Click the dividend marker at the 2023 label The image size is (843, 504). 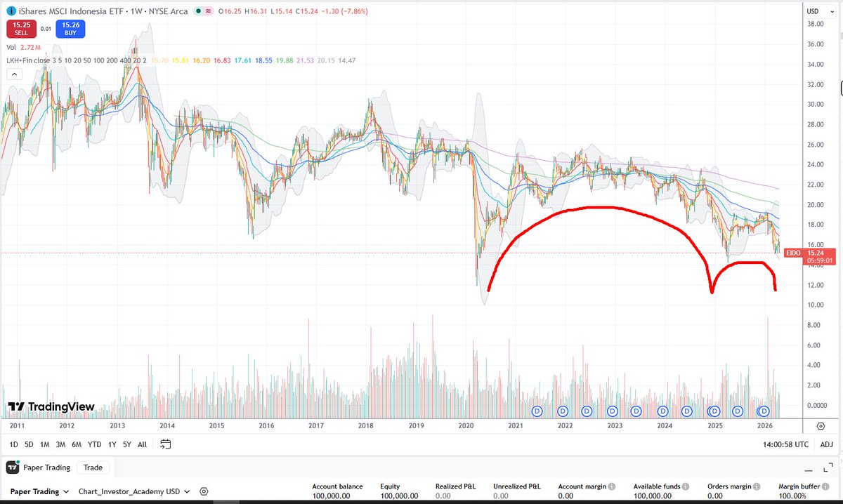[x=612, y=411]
